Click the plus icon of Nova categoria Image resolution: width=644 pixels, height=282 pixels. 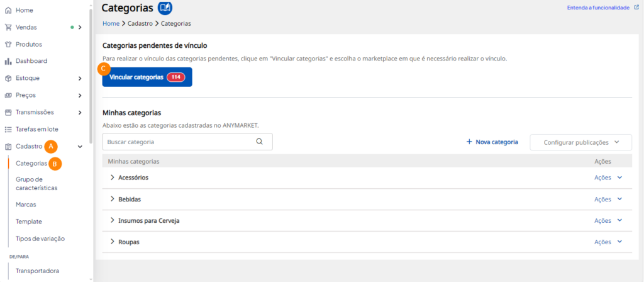tap(469, 142)
